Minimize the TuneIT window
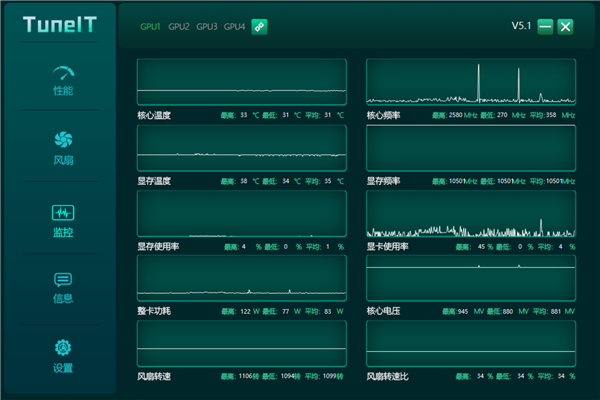The height and width of the screenshot is (400, 600). click(x=545, y=27)
